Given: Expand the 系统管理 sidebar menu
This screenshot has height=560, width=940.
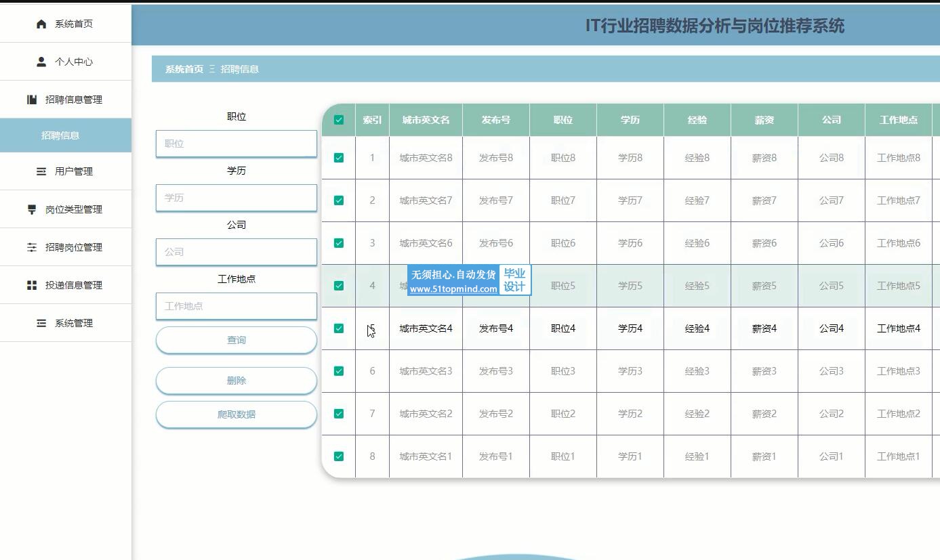Looking at the screenshot, I should click(66, 323).
